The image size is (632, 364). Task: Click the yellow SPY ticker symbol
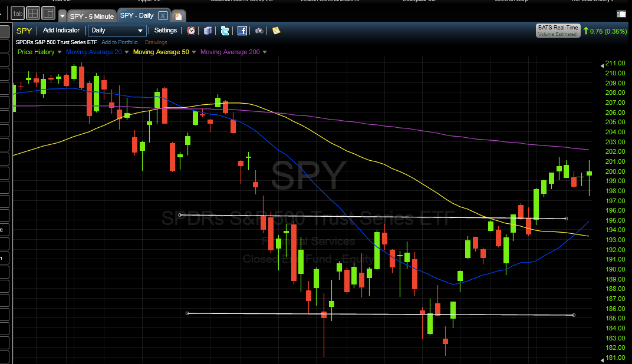pyautogui.click(x=24, y=31)
